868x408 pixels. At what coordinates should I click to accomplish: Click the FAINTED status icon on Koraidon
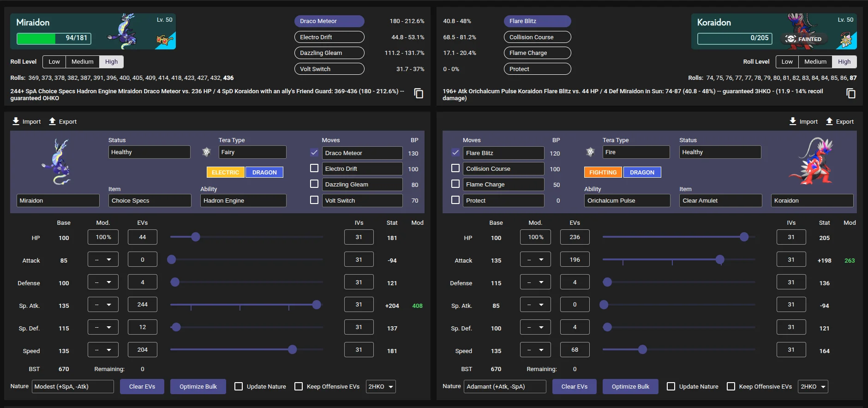791,39
